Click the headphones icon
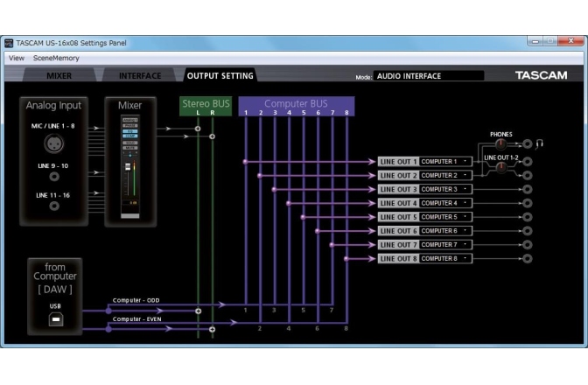This screenshot has width=588, height=385. coord(539,143)
